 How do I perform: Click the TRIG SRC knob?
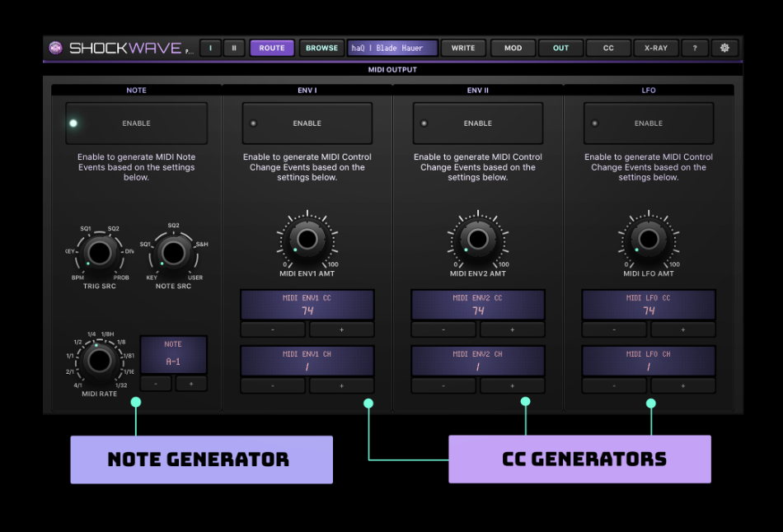click(x=100, y=253)
